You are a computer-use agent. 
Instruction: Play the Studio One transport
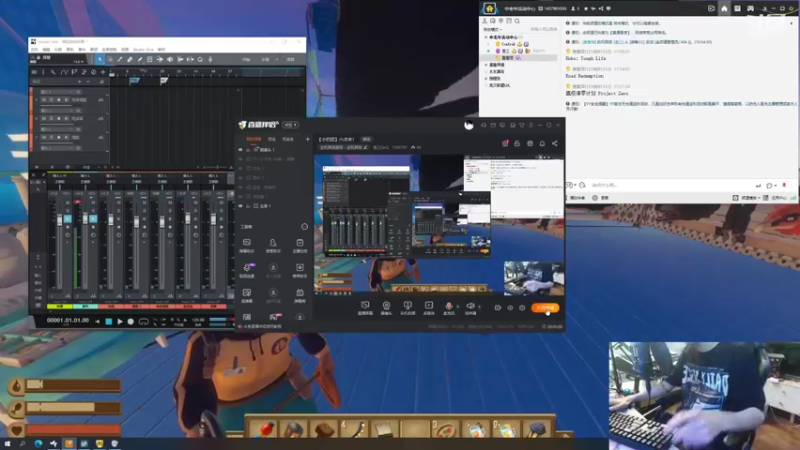coord(120,321)
